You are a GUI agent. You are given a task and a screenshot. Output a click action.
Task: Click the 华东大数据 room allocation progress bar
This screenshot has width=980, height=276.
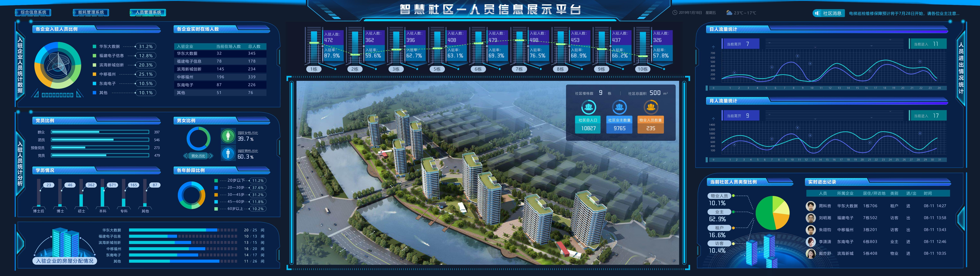(183, 230)
